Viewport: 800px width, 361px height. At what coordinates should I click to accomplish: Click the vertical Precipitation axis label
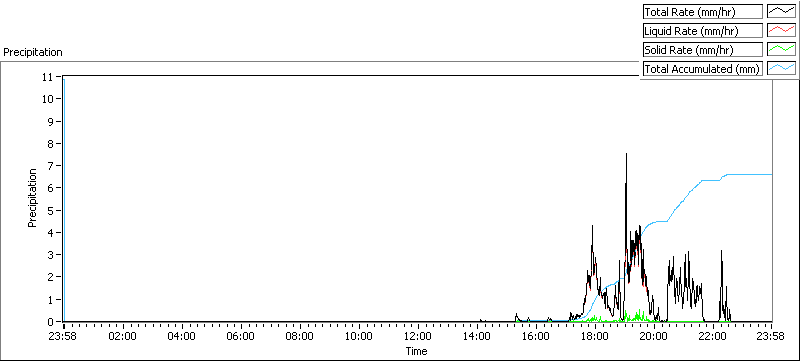point(32,198)
